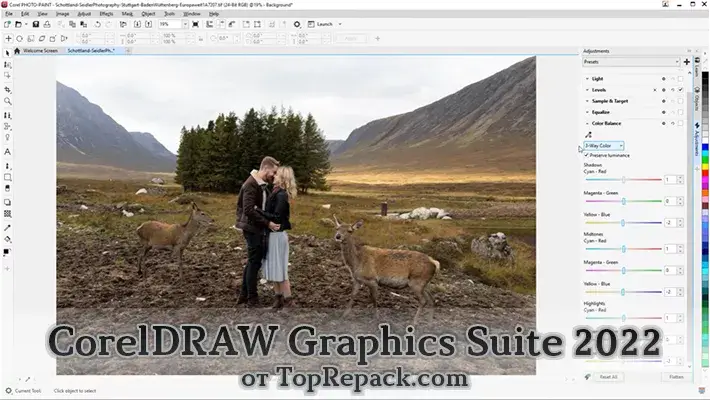
Task: Click the Undo arrow icon
Action: [x=97, y=24]
